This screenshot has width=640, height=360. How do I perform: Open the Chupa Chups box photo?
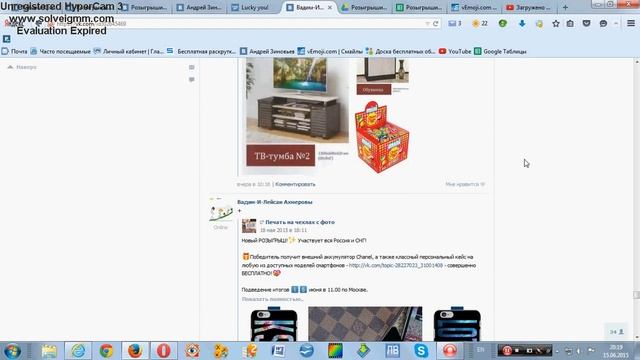click(x=382, y=137)
